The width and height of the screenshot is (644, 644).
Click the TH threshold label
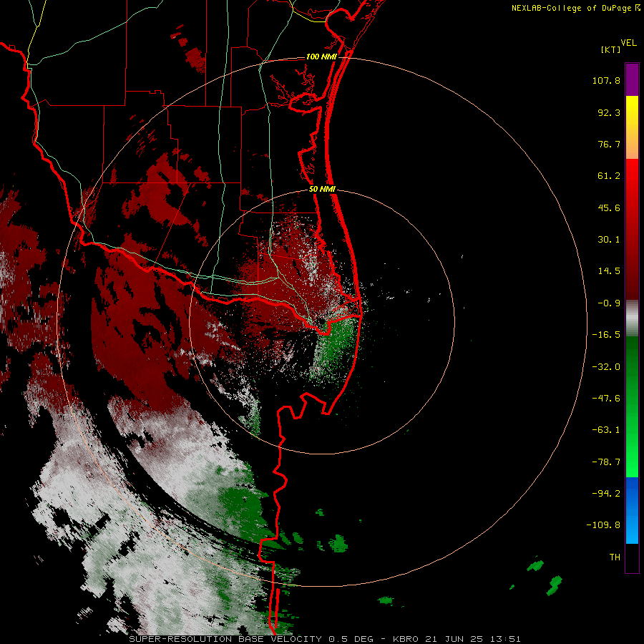(615, 557)
